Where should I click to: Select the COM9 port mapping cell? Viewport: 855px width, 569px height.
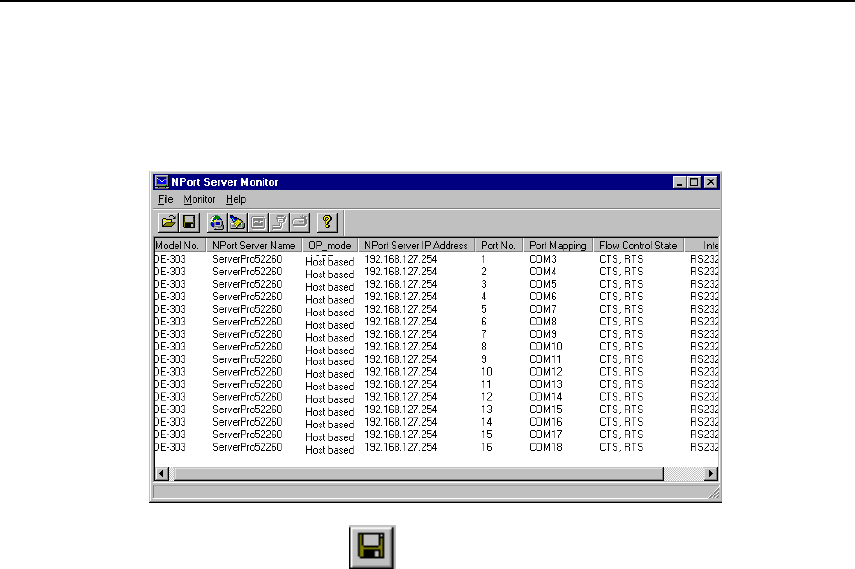click(x=543, y=334)
